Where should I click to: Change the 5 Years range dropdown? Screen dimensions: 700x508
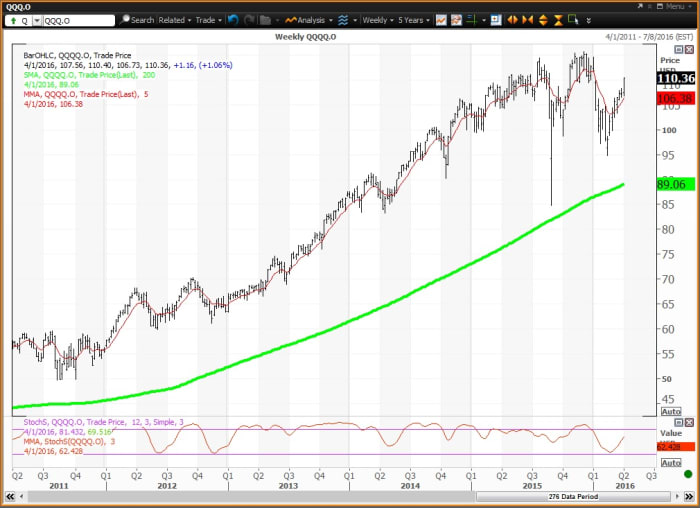413,20
